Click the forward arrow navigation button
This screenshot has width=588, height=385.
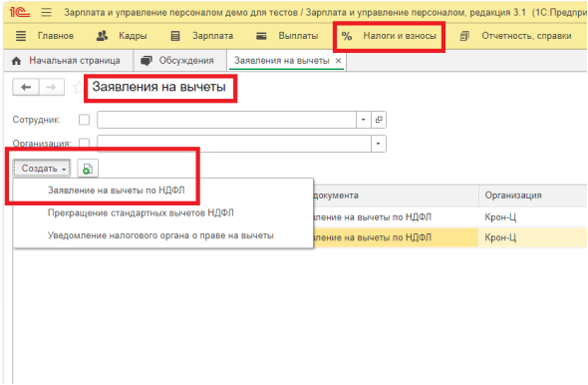52,88
